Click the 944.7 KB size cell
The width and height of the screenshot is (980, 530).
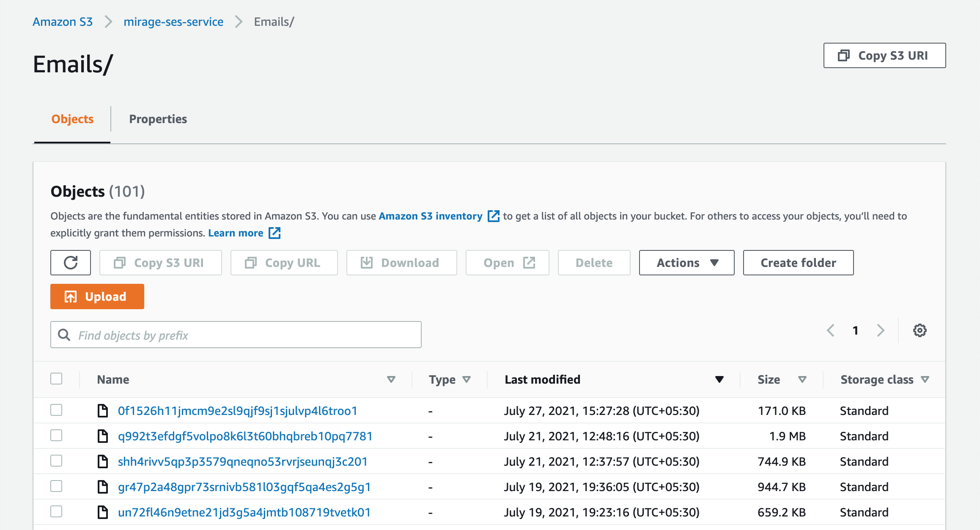782,487
